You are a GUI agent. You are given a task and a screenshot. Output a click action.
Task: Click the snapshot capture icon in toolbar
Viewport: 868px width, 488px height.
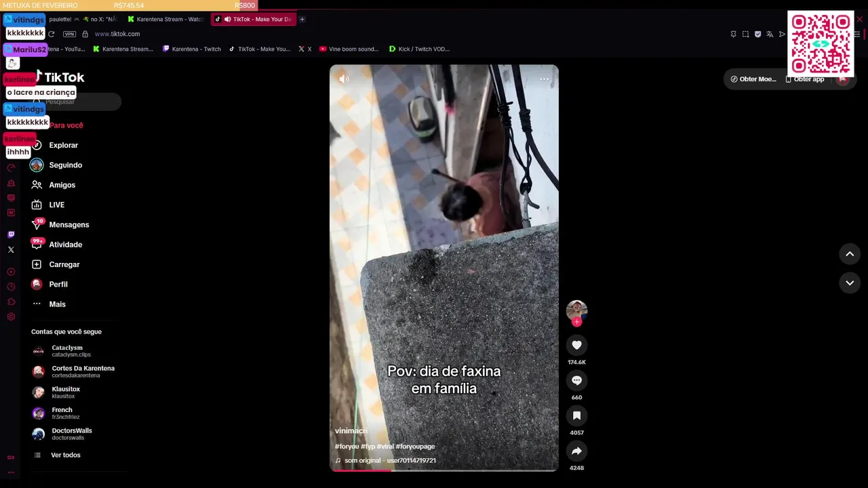coord(745,34)
